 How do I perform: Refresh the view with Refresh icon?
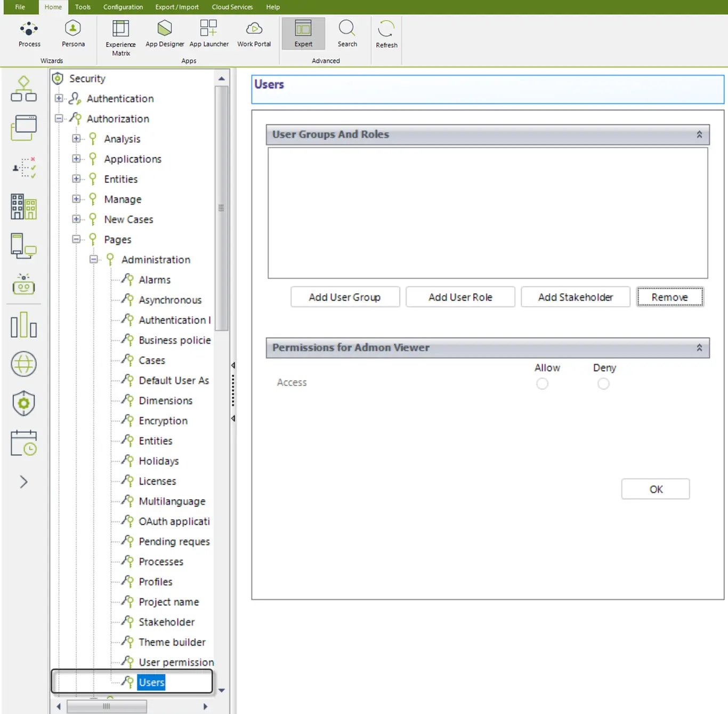pyautogui.click(x=386, y=35)
